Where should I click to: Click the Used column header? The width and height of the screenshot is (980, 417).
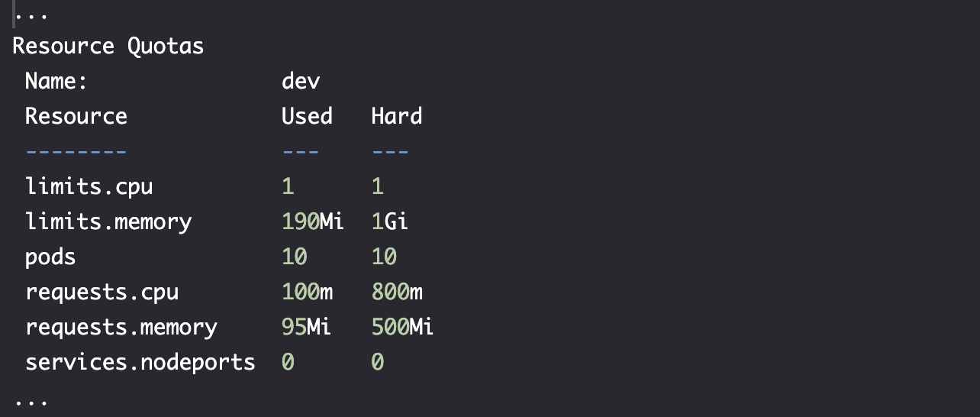(307, 116)
